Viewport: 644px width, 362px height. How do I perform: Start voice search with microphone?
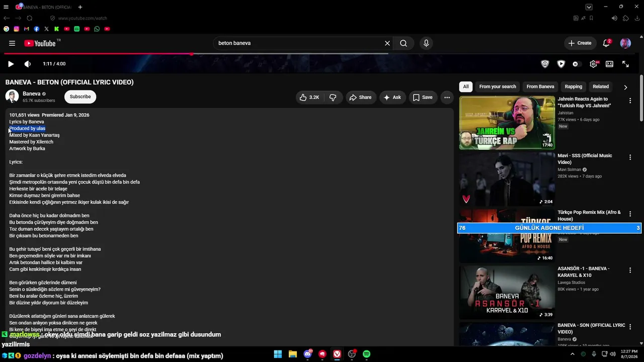[426, 43]
